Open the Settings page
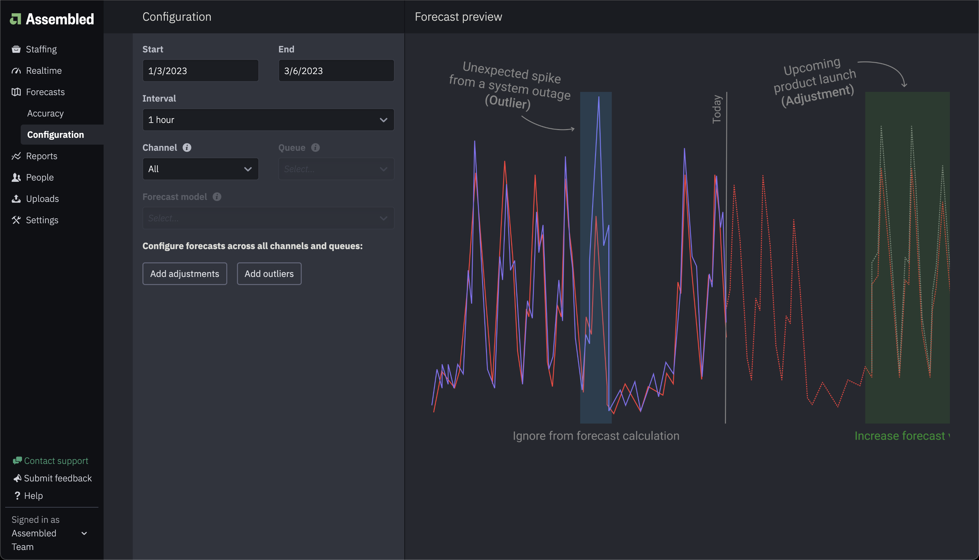979x560 pixels. 42,220
